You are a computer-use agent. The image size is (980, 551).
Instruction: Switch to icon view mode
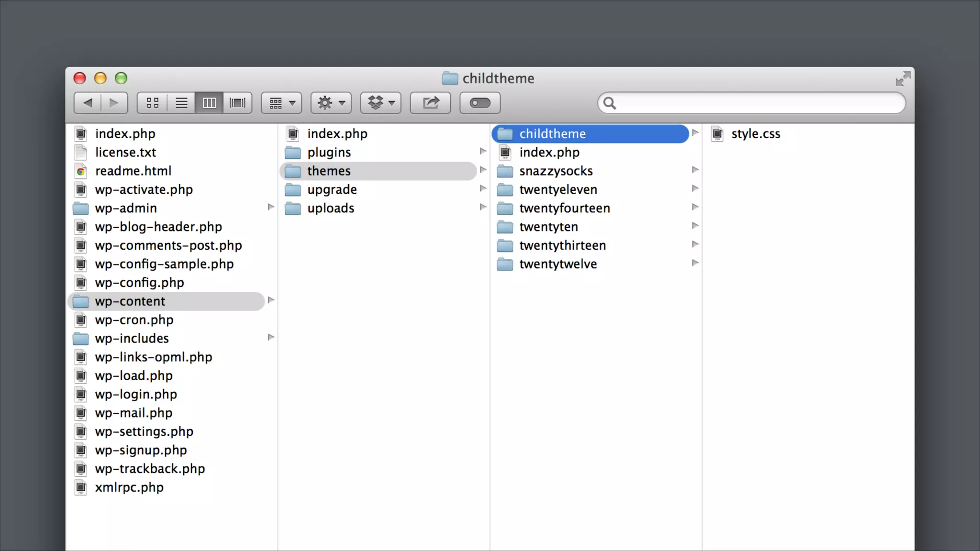(153, 103)
